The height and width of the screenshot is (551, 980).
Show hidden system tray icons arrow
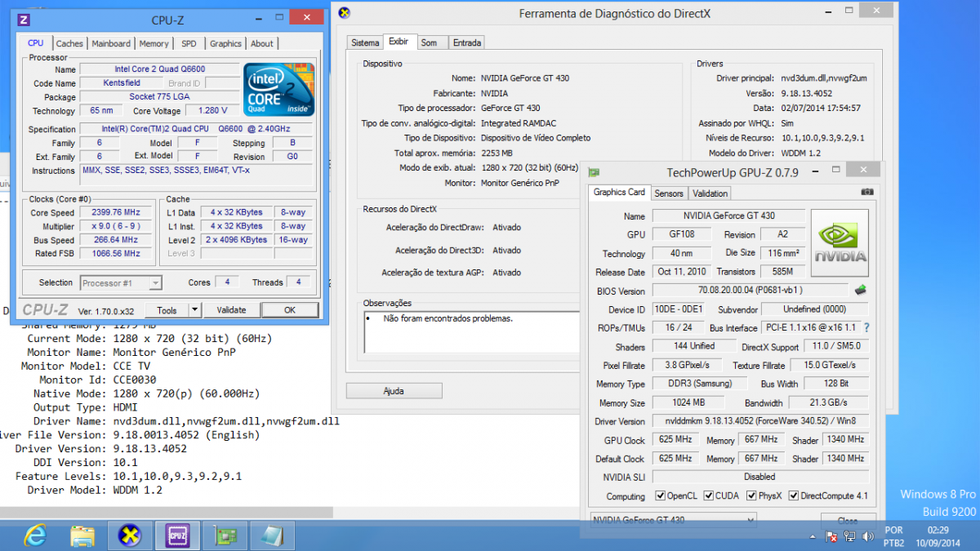tap(813, 536)
